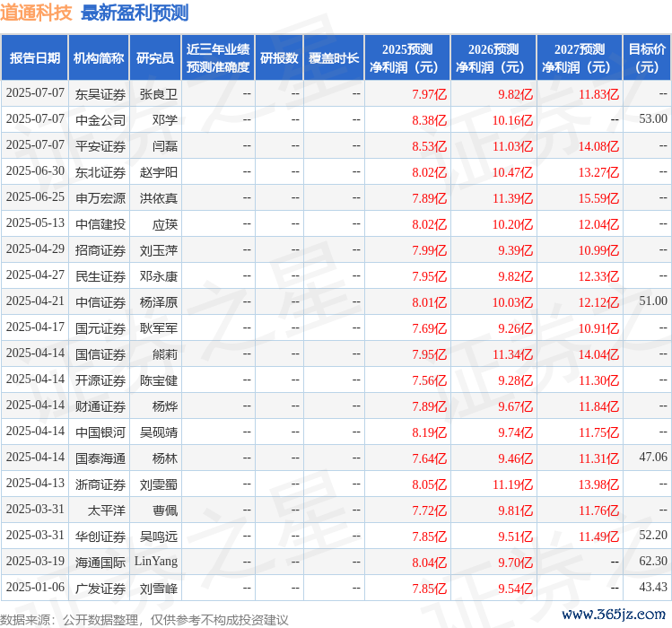
Task: Click analyst name 赵宇阳
Action: point(159,172)
